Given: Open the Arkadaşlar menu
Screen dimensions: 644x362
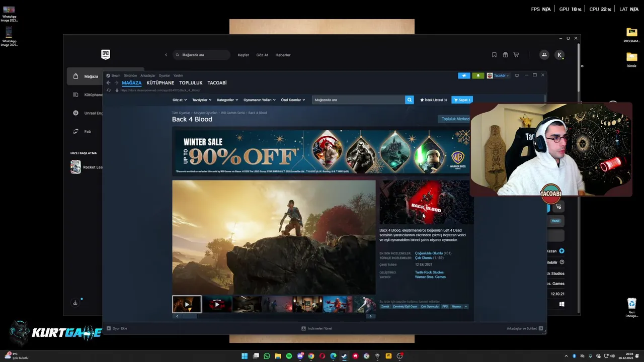Looking at the screenshot, I should point(148,75).
